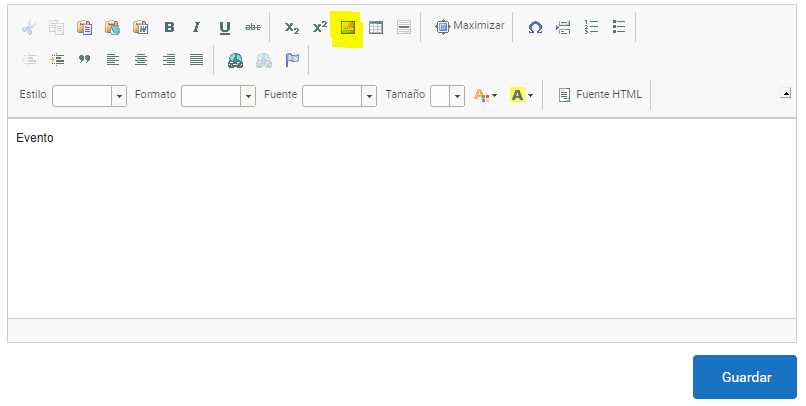Image resolution: width=806 pixels, height=406 pixels.
Task: Insert a table with table icon
Action: [x=376, y=27]
